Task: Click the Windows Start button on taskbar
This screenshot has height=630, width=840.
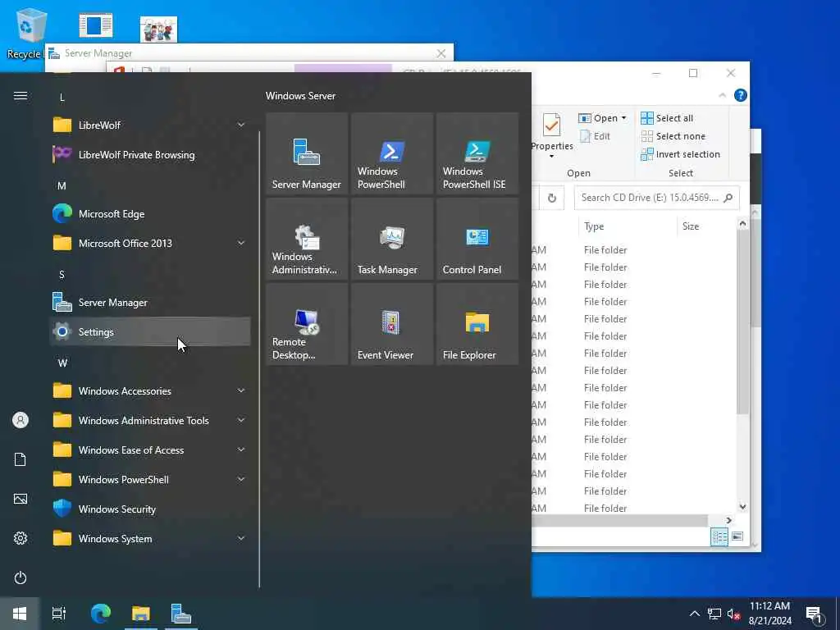Action: pos(20,614)
